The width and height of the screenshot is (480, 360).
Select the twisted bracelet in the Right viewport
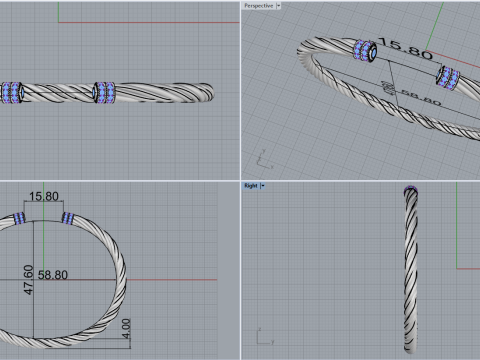(x=411, y=270)
